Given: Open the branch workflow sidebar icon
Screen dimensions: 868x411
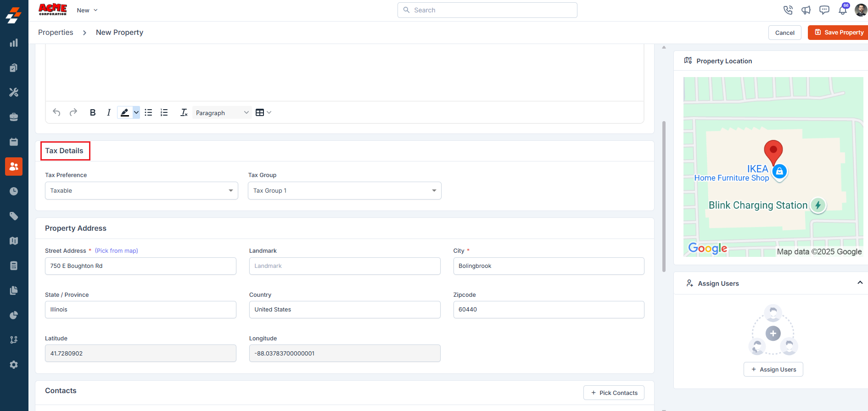Looking at the screenshot, I should tap(14, 340).
